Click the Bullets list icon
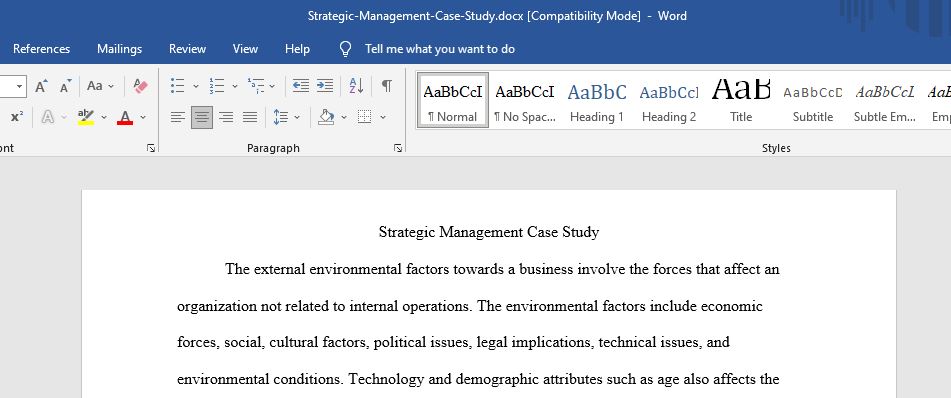The height and width of the screenshot is (398, 951). [178, 86]
